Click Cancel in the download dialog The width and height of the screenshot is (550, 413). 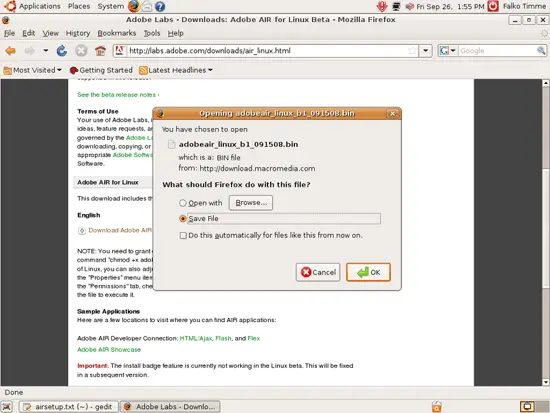(x=318, y=272)
